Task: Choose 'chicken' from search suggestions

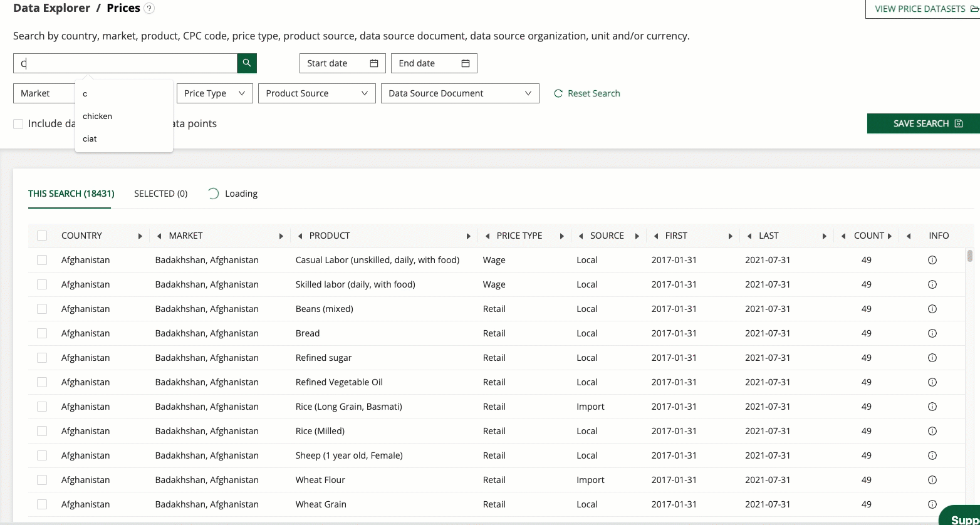Action: (x=98, y=117)
